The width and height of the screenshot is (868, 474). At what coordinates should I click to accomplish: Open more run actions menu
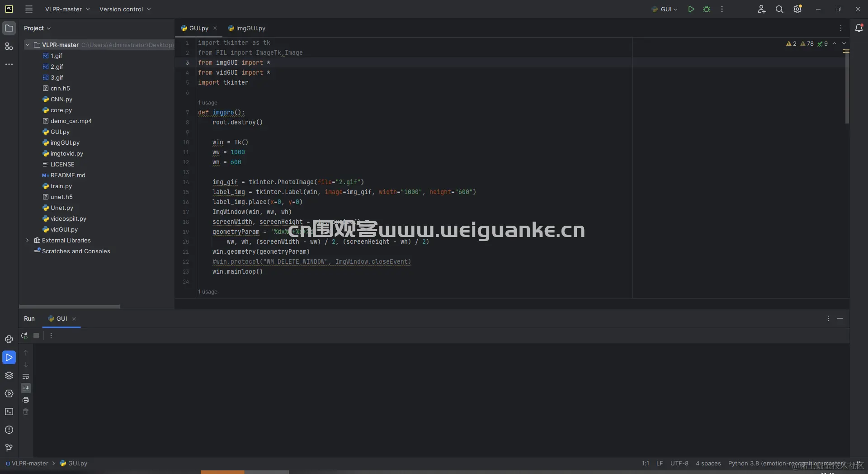[722, 9]
